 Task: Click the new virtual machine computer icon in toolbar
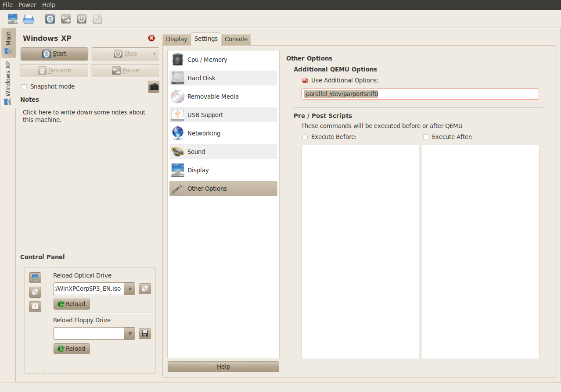tap(13, 19)
